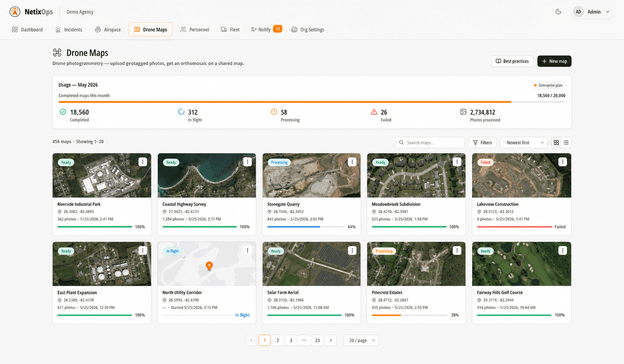Click previous page left chevron

[x=251, y=340]
